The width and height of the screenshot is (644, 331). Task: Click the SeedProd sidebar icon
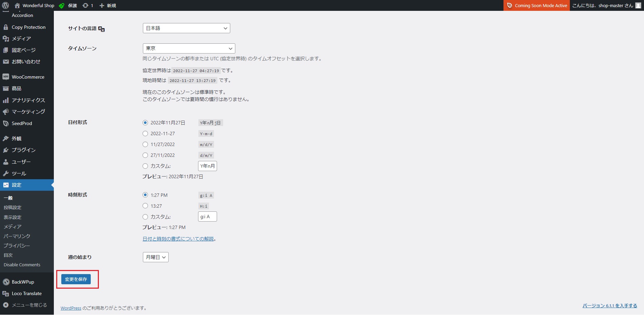point(6,123)
